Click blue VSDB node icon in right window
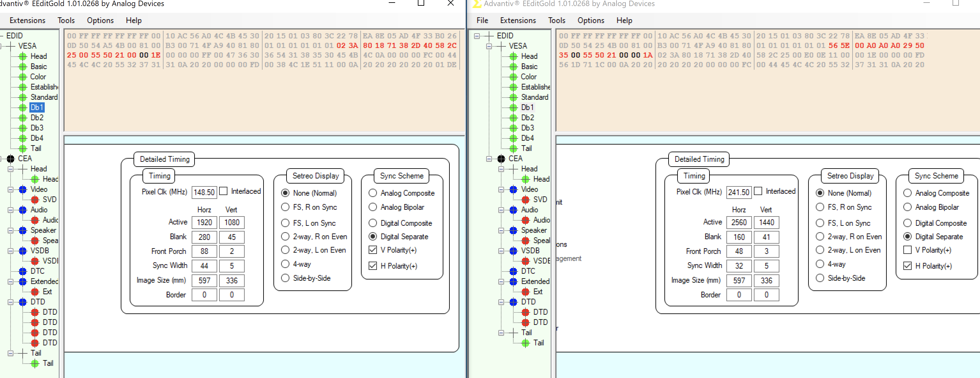The image size is (980, 378). pyautogui.click(x=514, y=251)
